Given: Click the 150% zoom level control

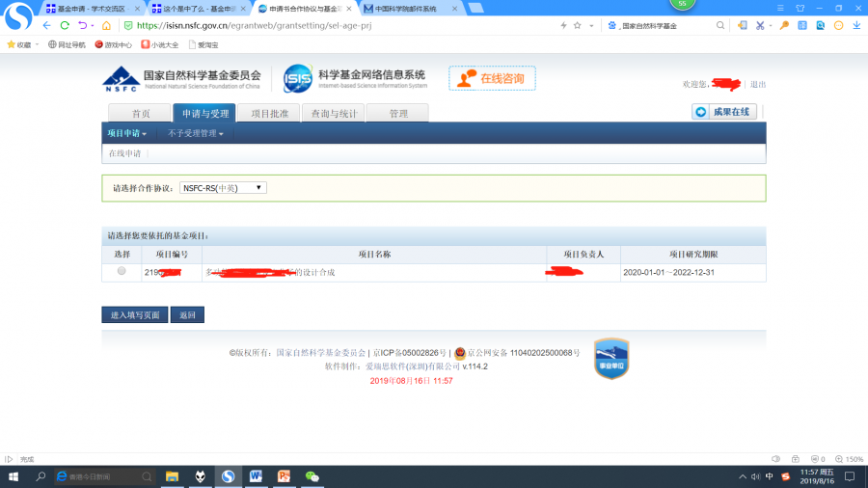Looking at the screenshot, I should pos(850,459).
